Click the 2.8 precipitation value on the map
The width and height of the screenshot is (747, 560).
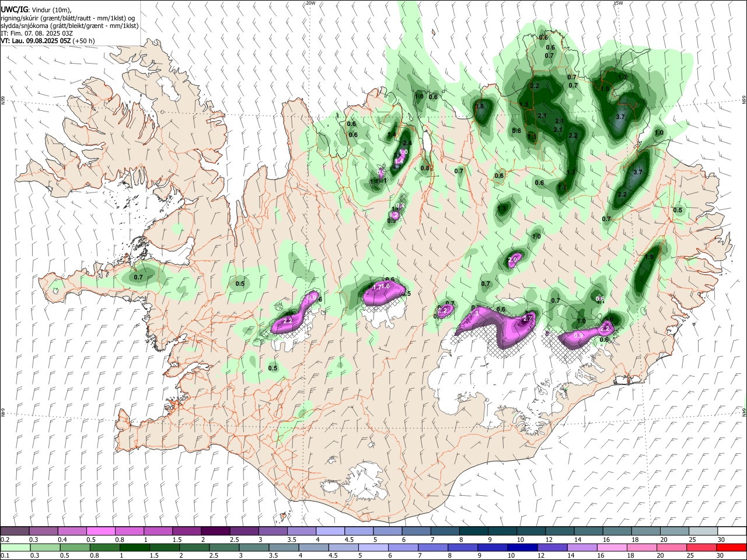(480, 107)
